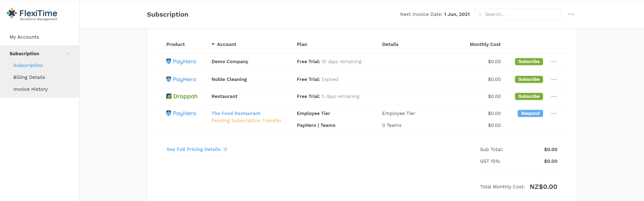Image resolution: width=644 pixels, height=201 pixels.
Task: Open more options for Demo Company row
Action: pos(554,62)
